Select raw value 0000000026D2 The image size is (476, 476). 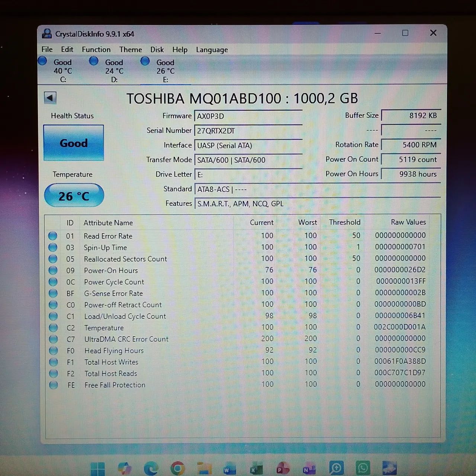click(400, 270)
